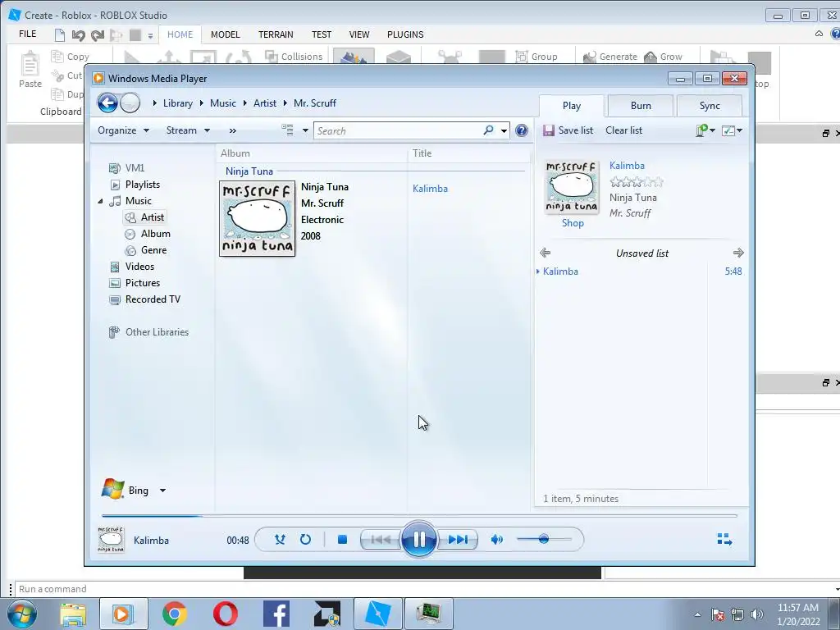Toggle repeat in playback controls
This screenshot has height=630, width=840.
coord(305,540)
